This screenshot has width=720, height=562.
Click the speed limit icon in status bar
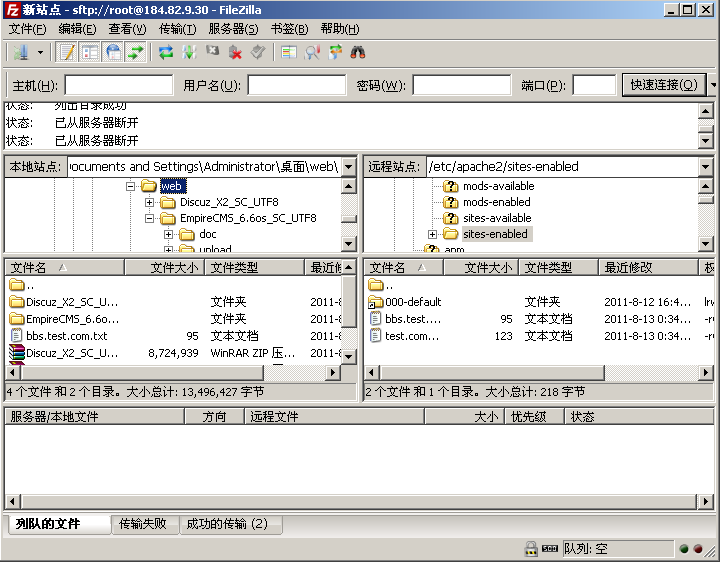pyautogui.click(x=550, y=549)
